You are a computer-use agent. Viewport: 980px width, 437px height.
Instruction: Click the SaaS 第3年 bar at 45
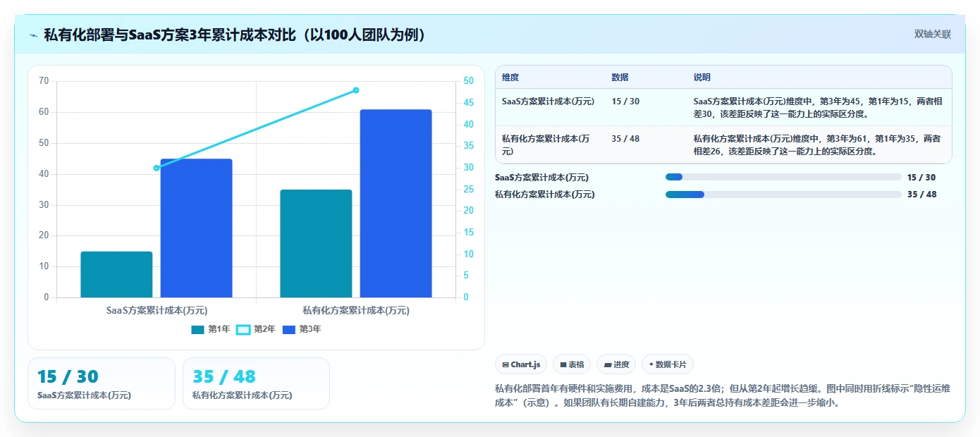tap(196, 228)
